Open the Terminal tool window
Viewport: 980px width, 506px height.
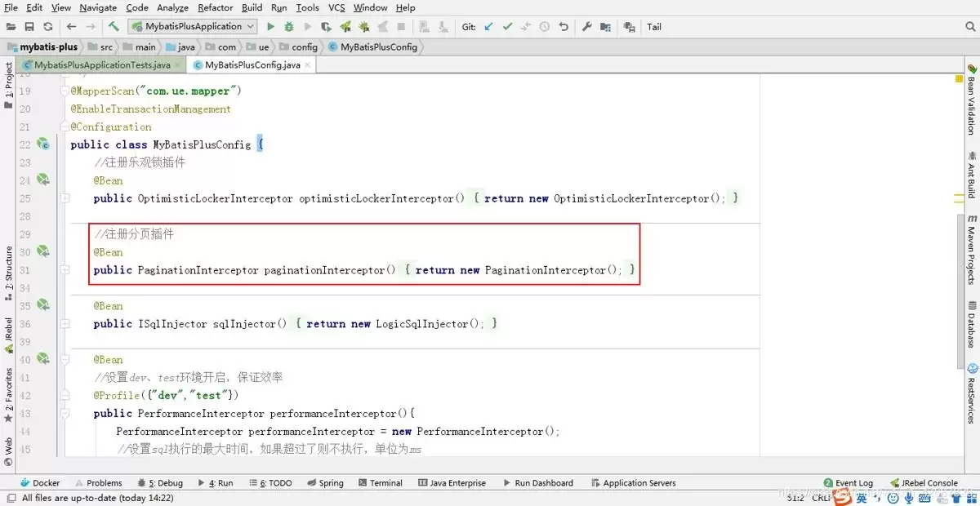(380, 483)
